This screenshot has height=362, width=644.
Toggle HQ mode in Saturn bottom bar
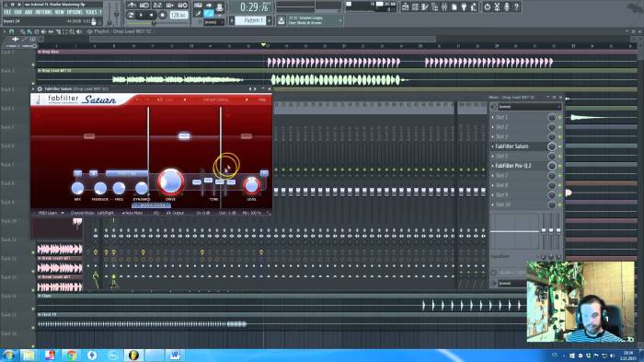156,213
